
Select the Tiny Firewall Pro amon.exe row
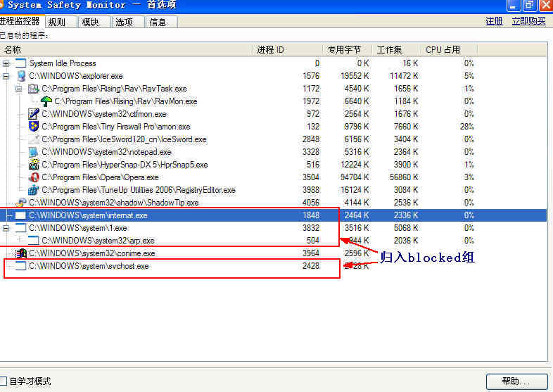[x=273, y=127]
